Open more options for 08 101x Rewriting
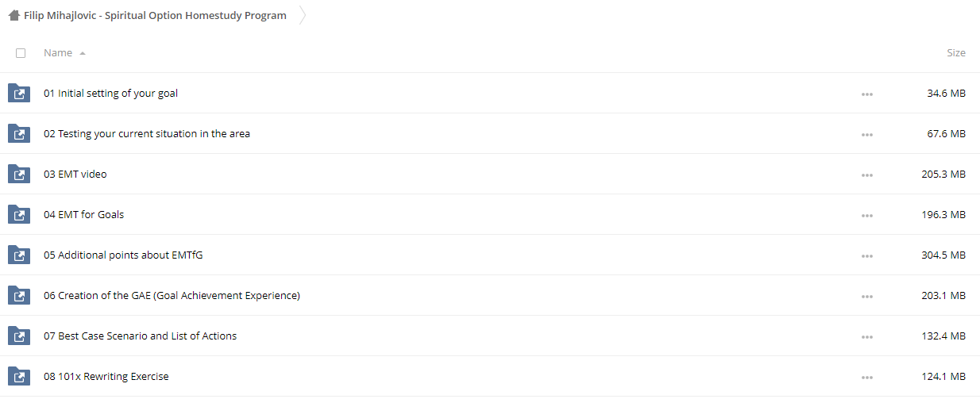 (866, 378)
